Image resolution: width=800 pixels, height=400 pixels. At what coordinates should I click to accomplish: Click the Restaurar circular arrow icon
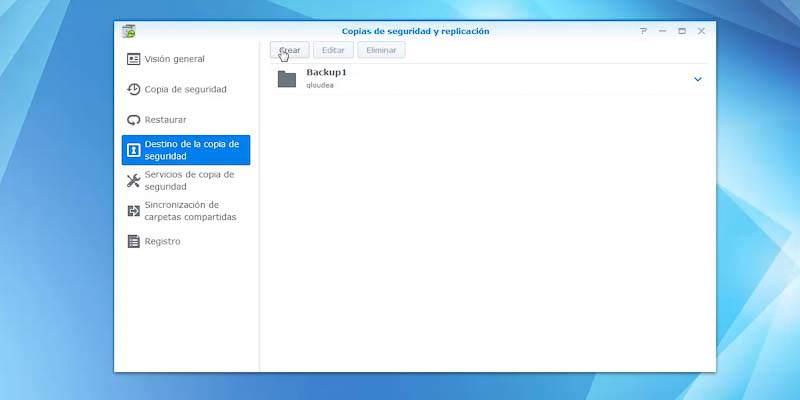coord(133,120)
